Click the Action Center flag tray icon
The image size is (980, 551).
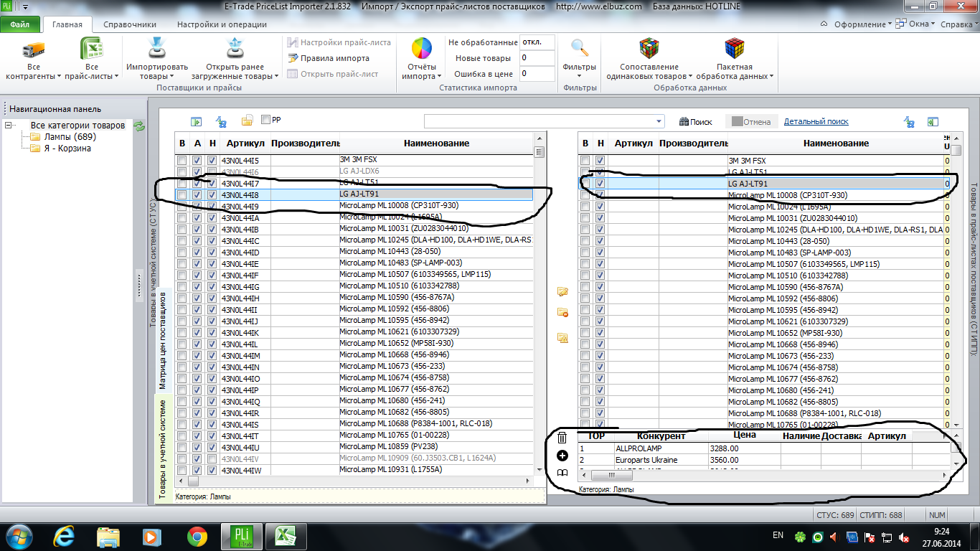pos(869,537)
